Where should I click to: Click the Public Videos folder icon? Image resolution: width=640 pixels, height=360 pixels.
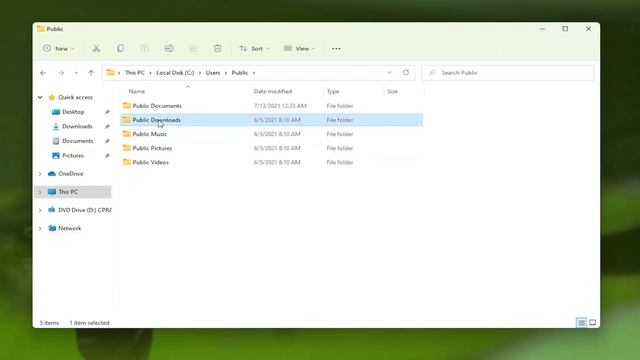point(127,162)
